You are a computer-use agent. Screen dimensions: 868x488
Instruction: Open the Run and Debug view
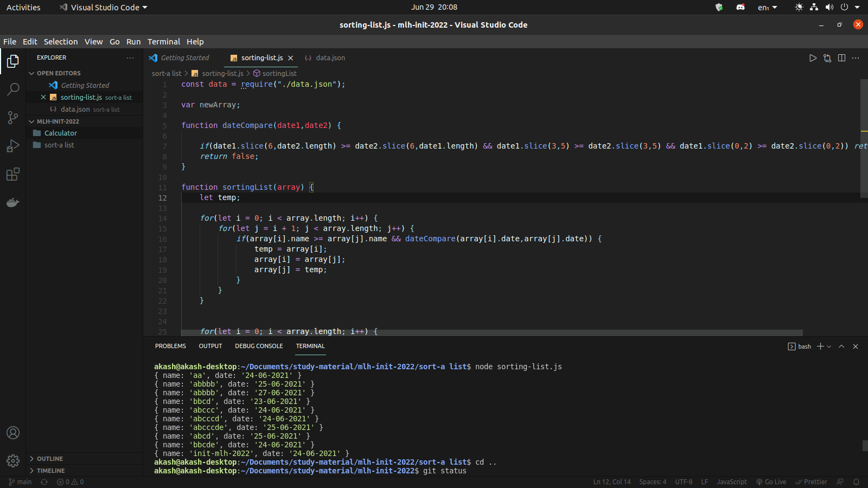coord(13,146)
